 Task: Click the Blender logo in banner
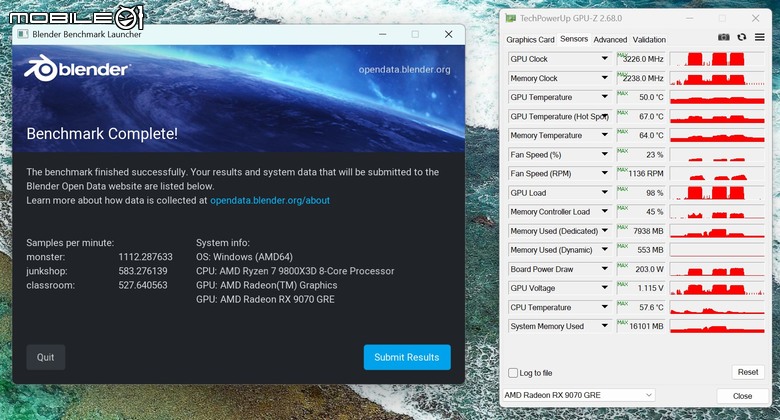[x=77, y=68]
